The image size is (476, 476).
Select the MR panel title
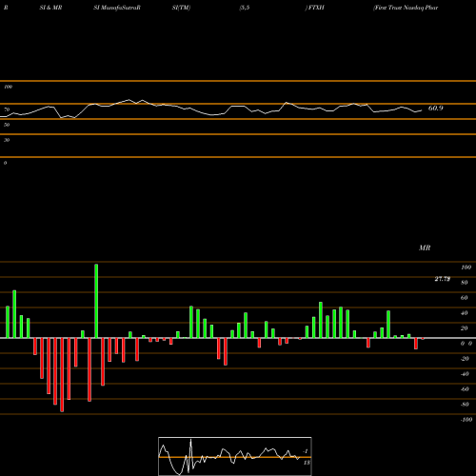pyautogui.click(x=425, y=248)
